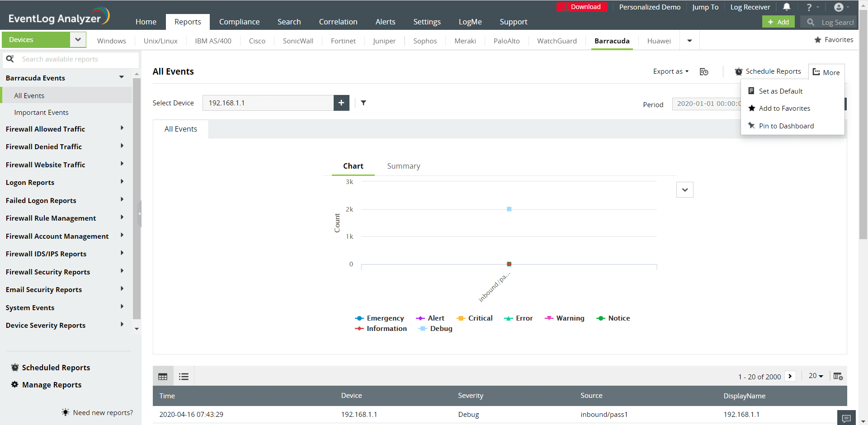Switch to the Summary tab
The image size is (868, 425).
[404, 166]
